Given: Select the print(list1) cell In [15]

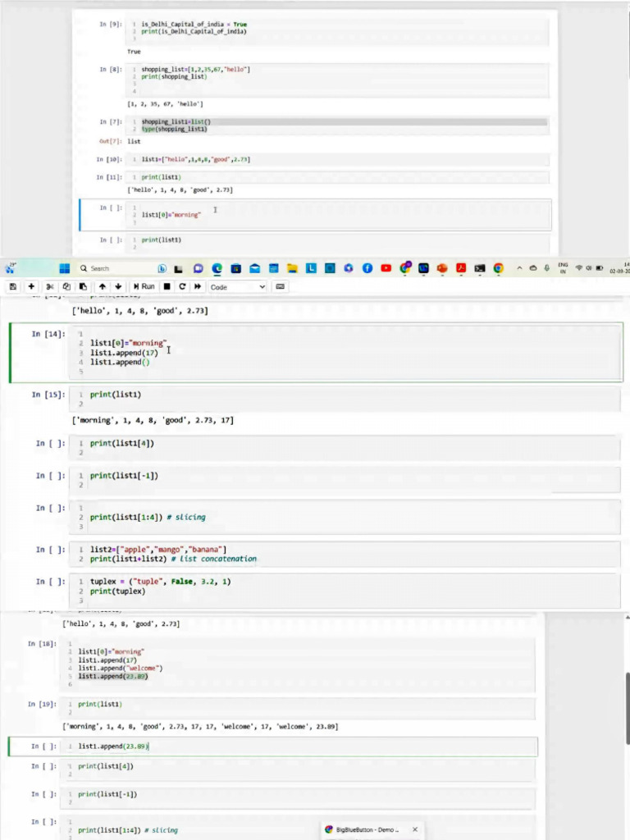Looking at the screenshot, I should coord(345,399).
